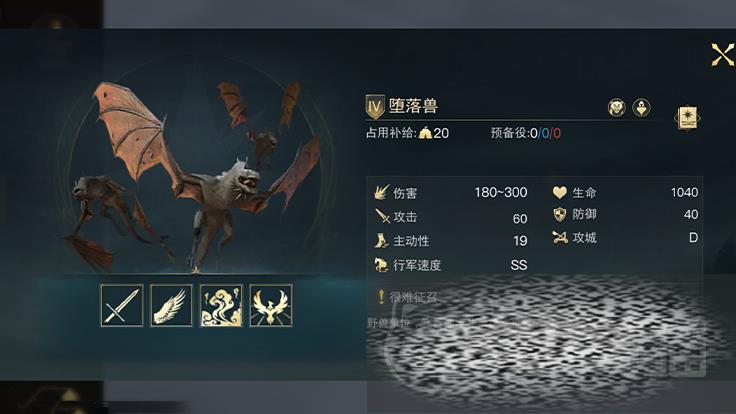Viewport: 736px width, 414px height.
Task: Select the 主动性 initiative stat row
Action: click(451, 241)
